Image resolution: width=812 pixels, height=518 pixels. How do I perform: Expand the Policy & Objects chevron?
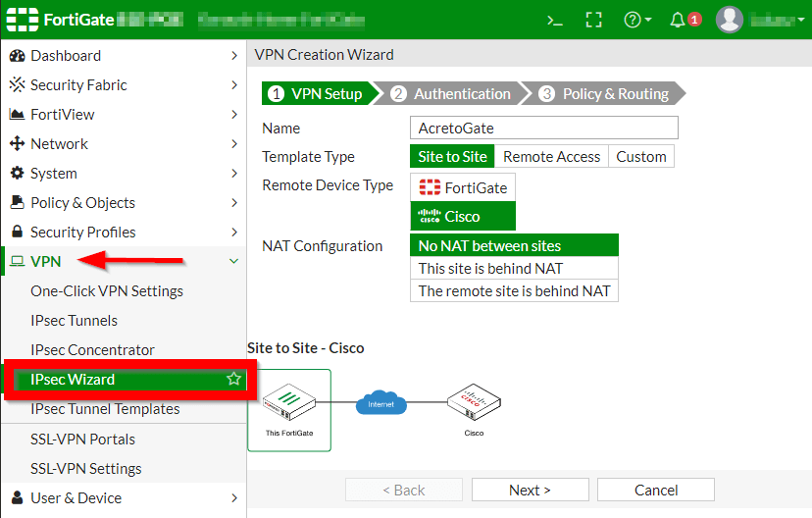point(234,202)
